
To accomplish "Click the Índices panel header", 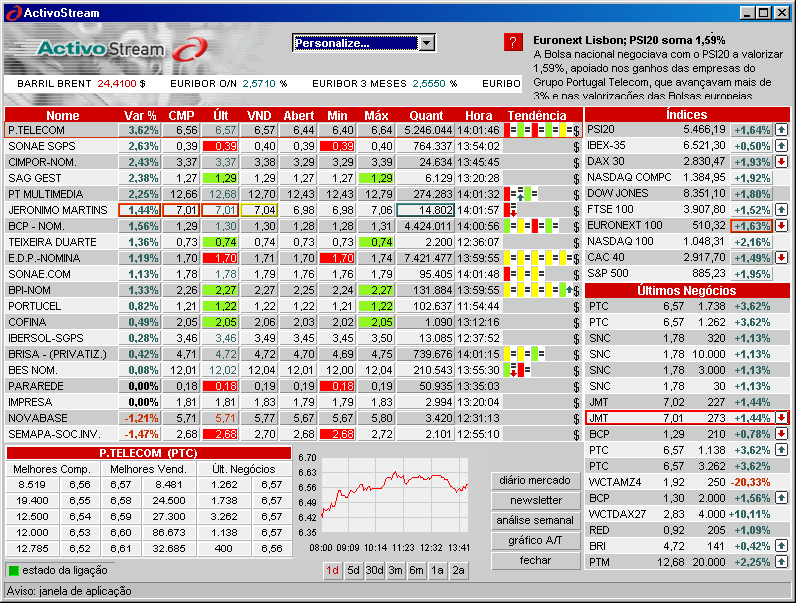I will [687, 115].
